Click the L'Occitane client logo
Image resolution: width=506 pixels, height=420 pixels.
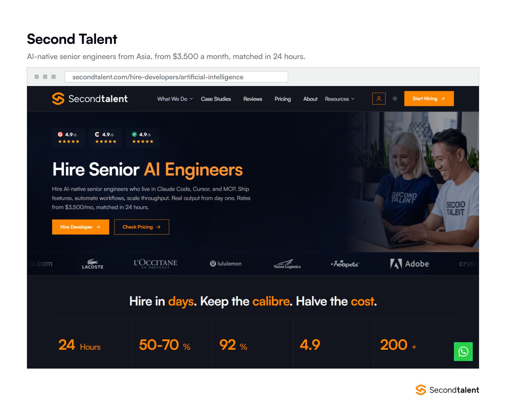(x=155, y=264)
